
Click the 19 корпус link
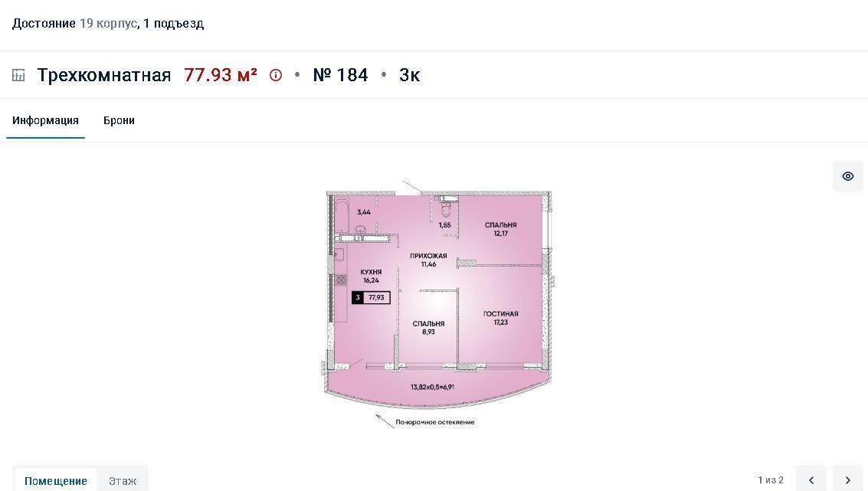108,23
